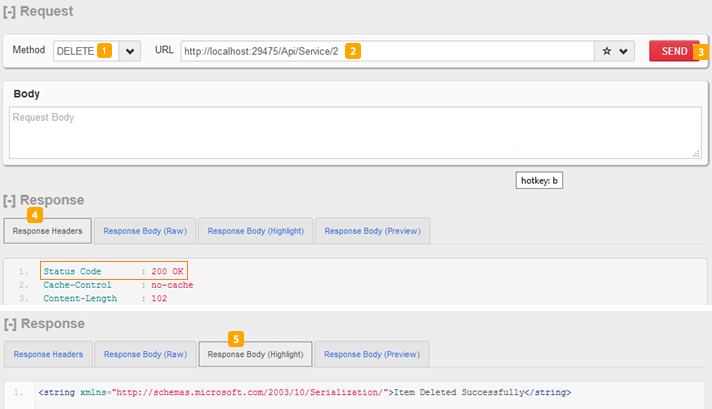Click the 'Status Code' header text
Viewport: 712px width, 409px height.
[x=72, y=271]
